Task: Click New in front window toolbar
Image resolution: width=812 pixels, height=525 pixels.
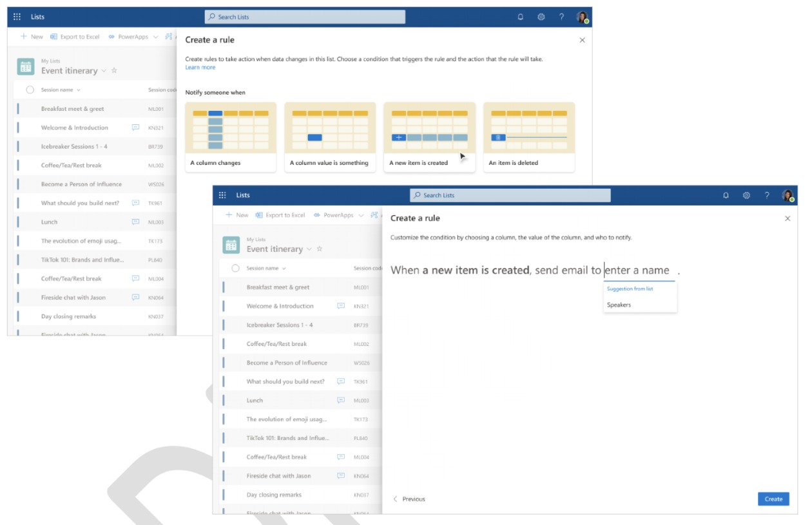Action: click(x=237, y=215)
